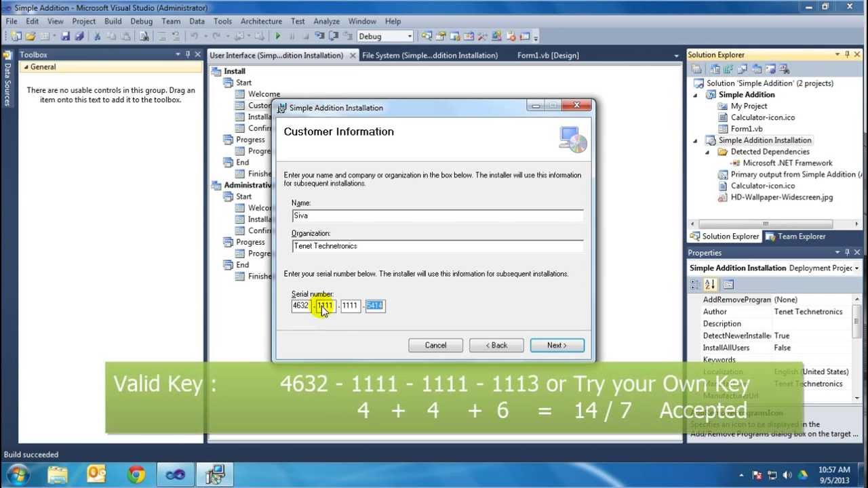868x488 pixels.
Task: Click the Undo toolbar icon
Action: point(195,36)
